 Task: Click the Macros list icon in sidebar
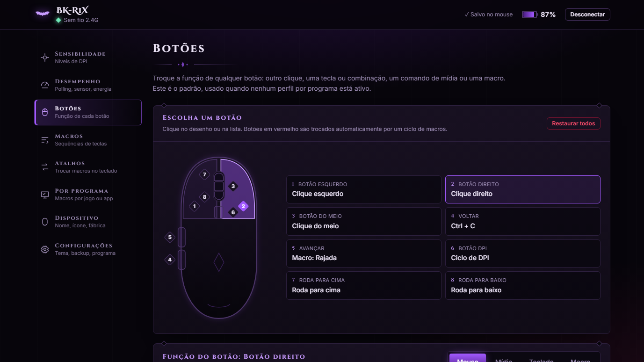click(x=45, y=140)
